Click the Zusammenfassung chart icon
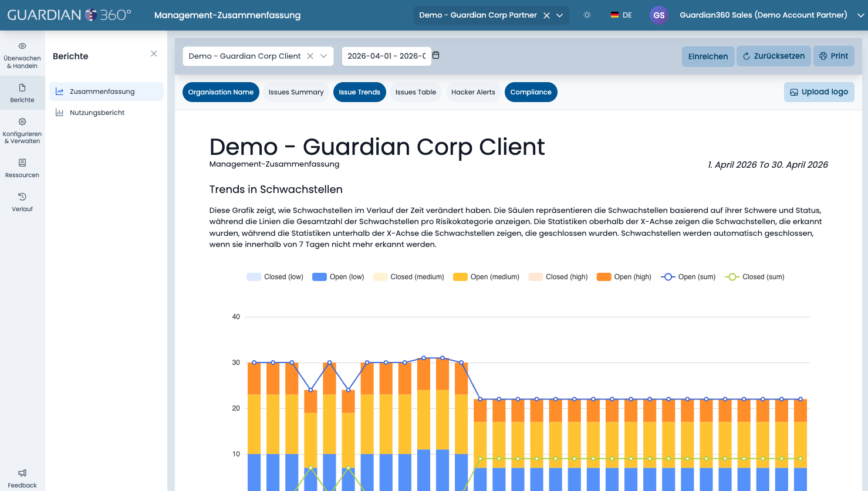The height and width of the screenshot is (491, 868). pos(59,92)
